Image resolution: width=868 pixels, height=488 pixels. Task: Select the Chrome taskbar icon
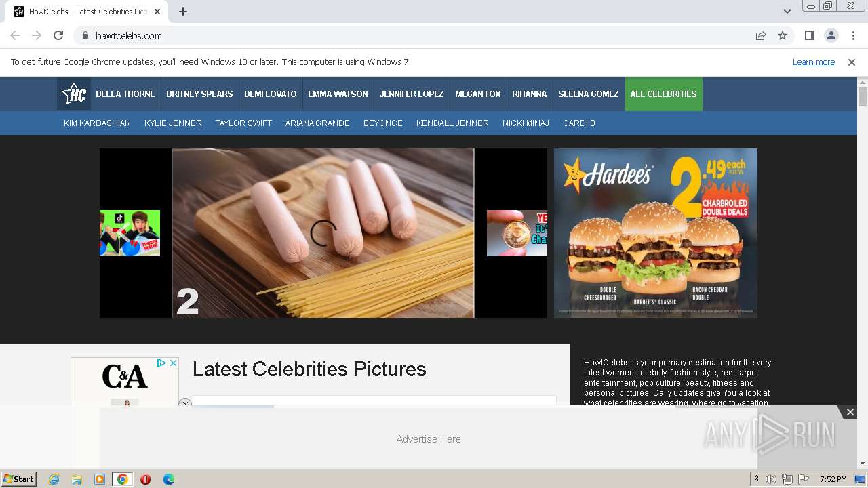[x=122, y=479]
